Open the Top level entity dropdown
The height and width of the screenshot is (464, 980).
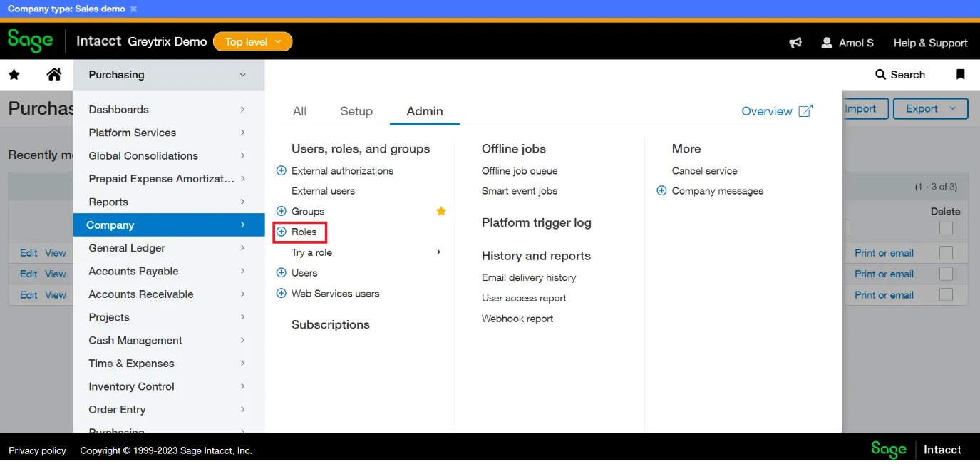point(253,42)
